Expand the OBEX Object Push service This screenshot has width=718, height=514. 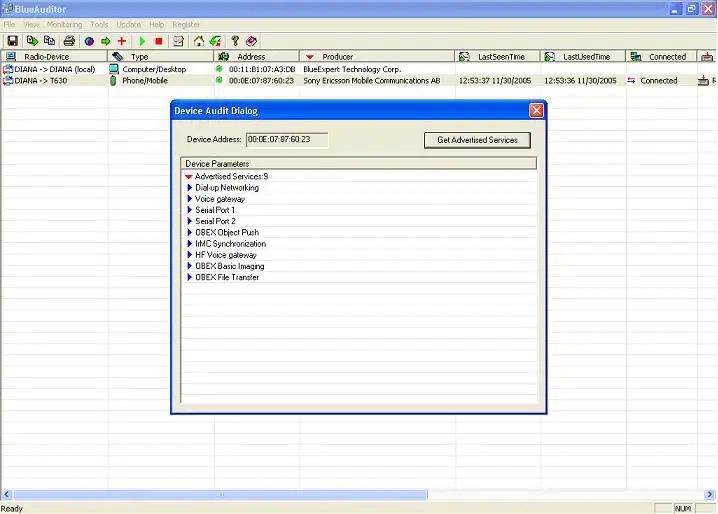[x=189, y=233]
